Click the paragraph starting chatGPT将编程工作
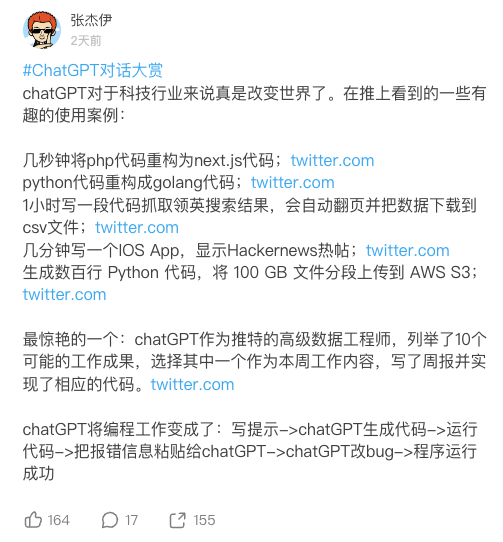The width and height of the screenshot is (503, 542). [x=250, y=451]
